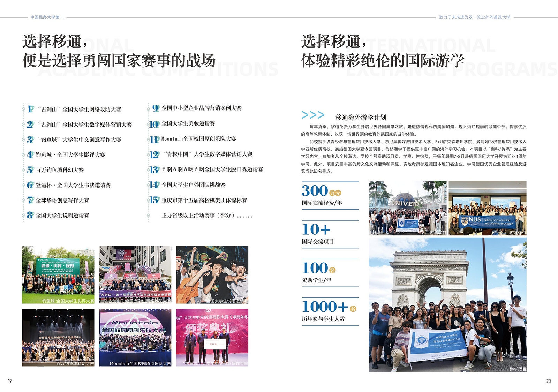This screenshot has width=558, height=392.
Task: Open the 全国大学生说唱邀请赛 rapper photo
Action: (212, 274)
